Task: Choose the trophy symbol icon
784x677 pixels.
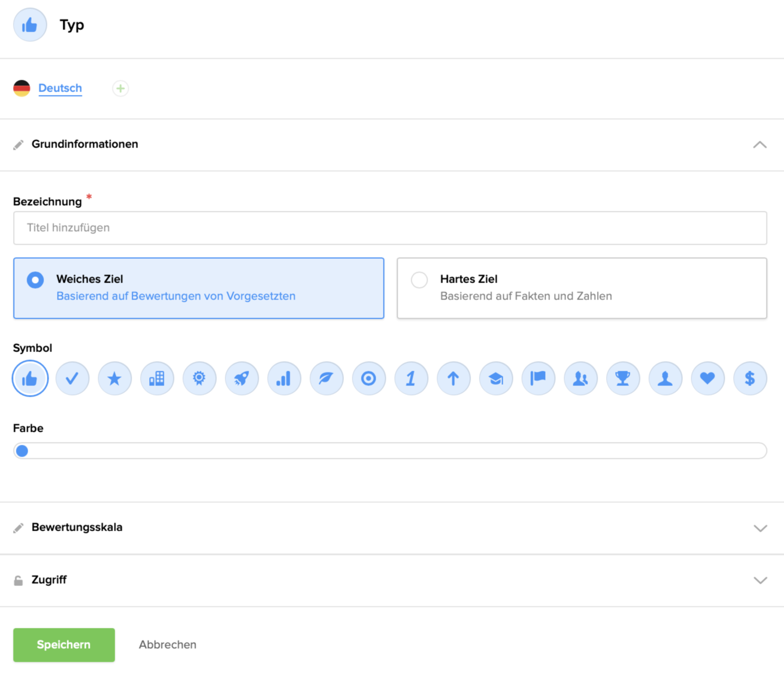Action: (622, 378)
